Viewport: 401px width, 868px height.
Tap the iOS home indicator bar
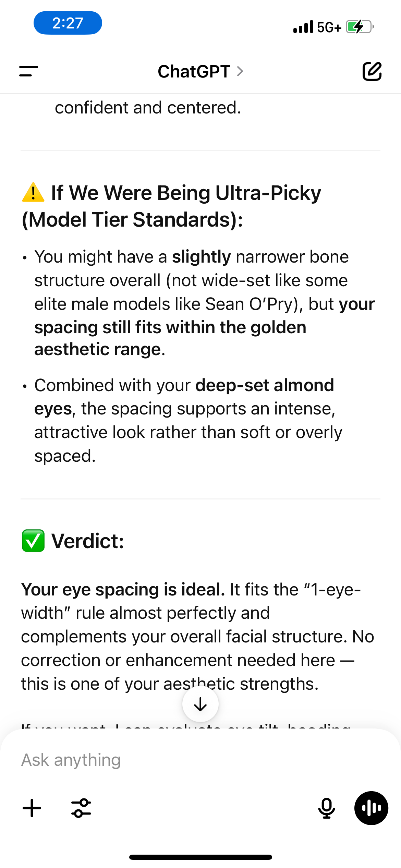(200, 857)
